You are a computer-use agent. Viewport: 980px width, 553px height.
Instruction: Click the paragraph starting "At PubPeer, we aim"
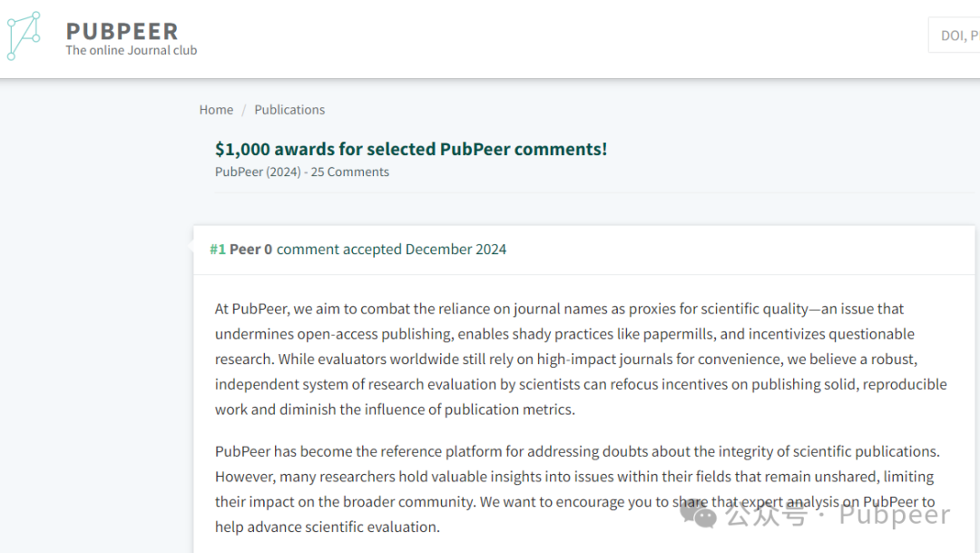click(x=581, y=359)
